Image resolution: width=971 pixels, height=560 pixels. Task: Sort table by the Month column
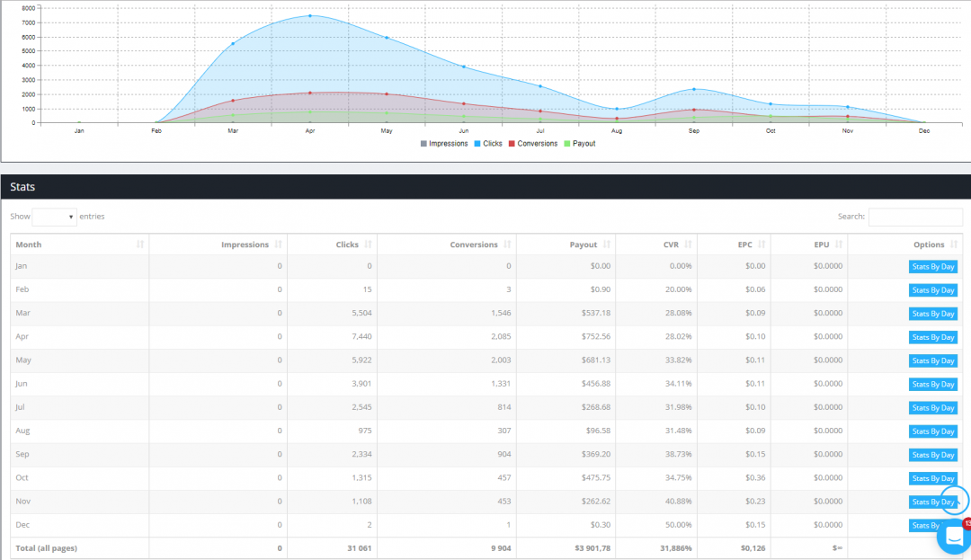(x=140, y=244)
